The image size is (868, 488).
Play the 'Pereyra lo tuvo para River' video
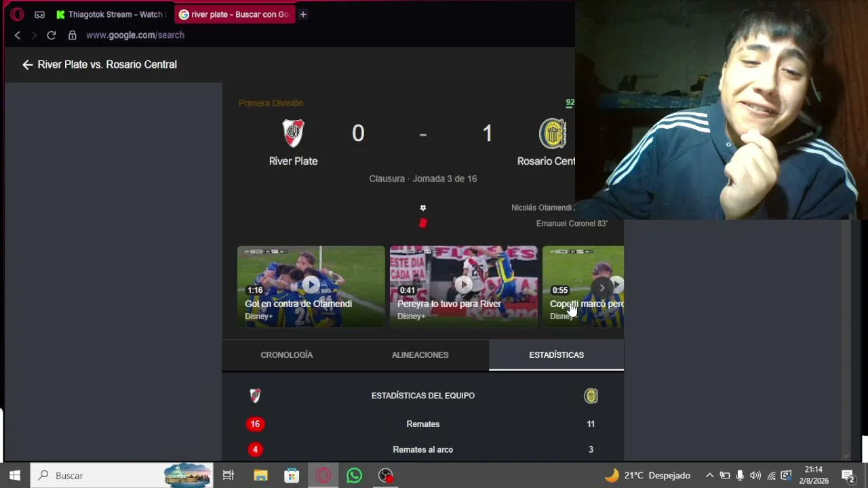click(x=464, y=286)
